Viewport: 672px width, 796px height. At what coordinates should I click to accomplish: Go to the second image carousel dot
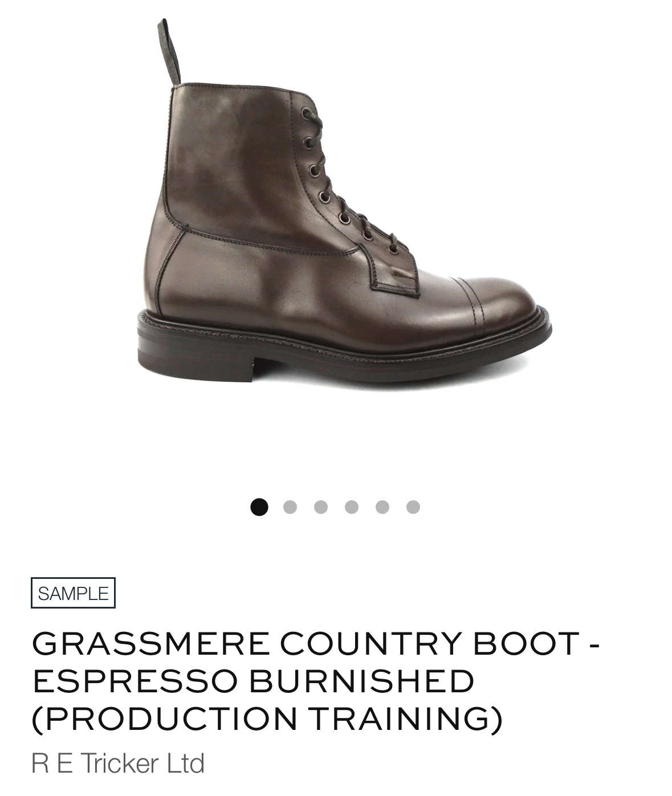(290, 507)
